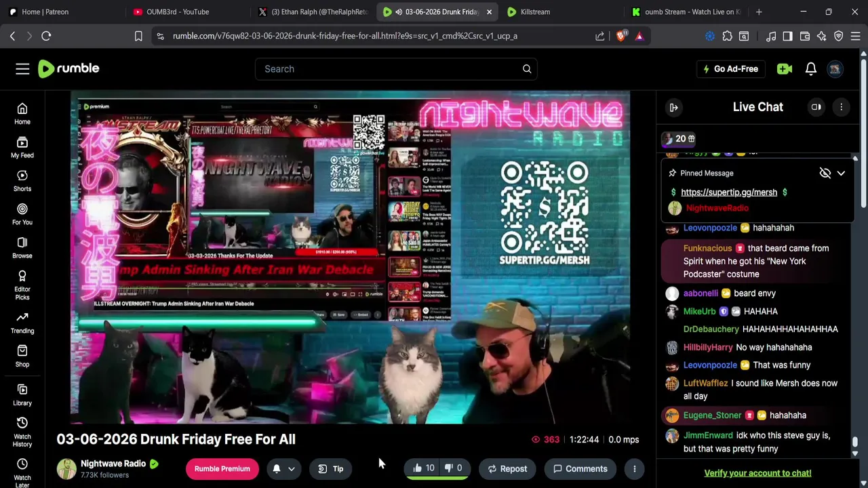Open the Nightwave Radio channel name
The width and height of the screenshot is (868, 488).
[113, 464]
